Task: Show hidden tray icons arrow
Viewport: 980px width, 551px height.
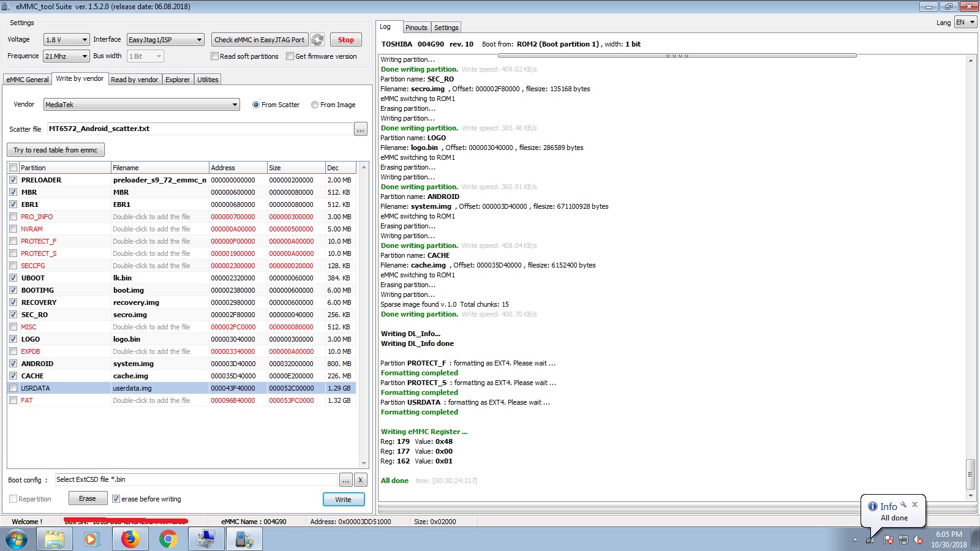Action: coord(855,540)
